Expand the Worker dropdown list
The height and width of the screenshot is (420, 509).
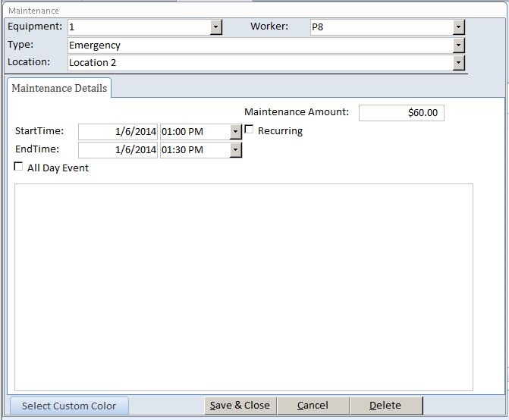458,27
